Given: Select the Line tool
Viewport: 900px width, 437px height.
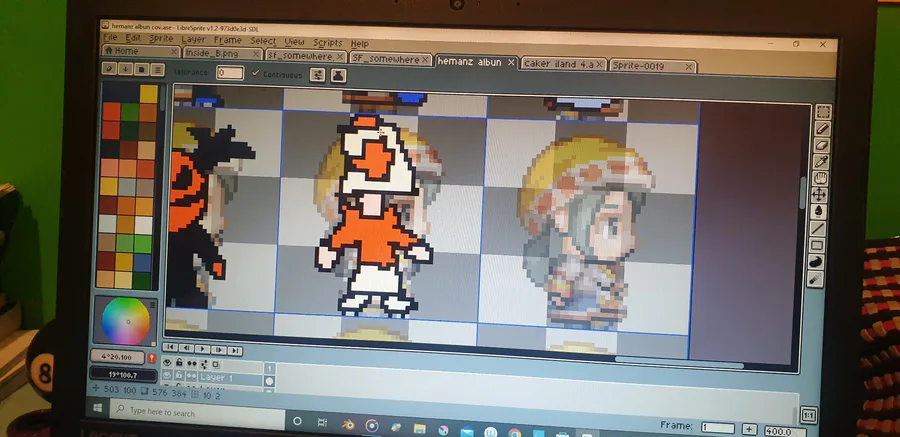Looking at the screenshot, I should (x=817, y=229).
